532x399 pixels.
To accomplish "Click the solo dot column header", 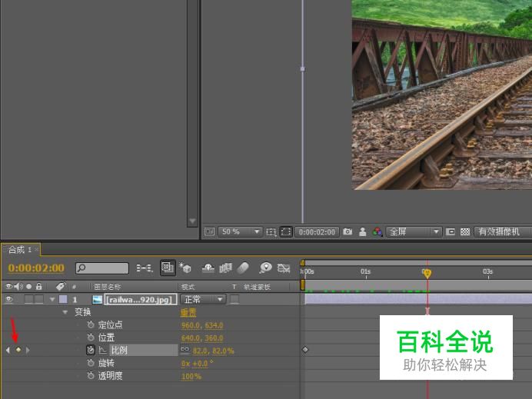I will click(29, 286).
